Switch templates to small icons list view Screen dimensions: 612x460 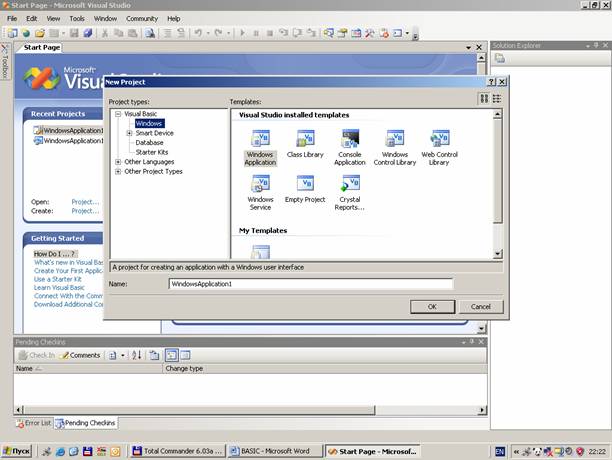pyautogui.click(x=496, y=99)
